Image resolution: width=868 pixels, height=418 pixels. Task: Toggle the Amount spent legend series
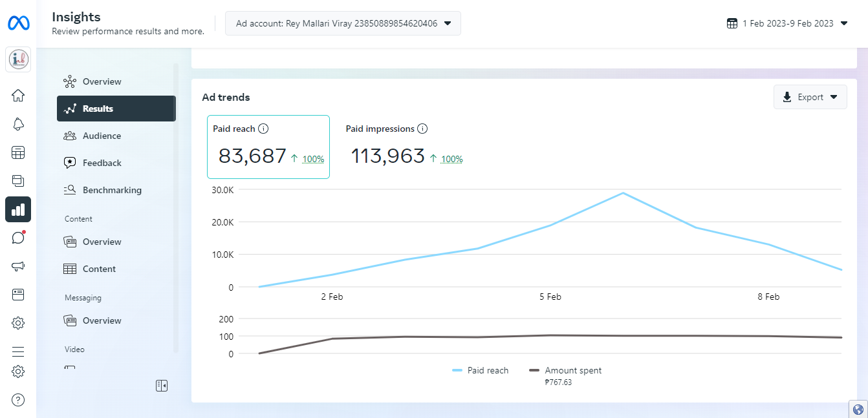point(565,371)
